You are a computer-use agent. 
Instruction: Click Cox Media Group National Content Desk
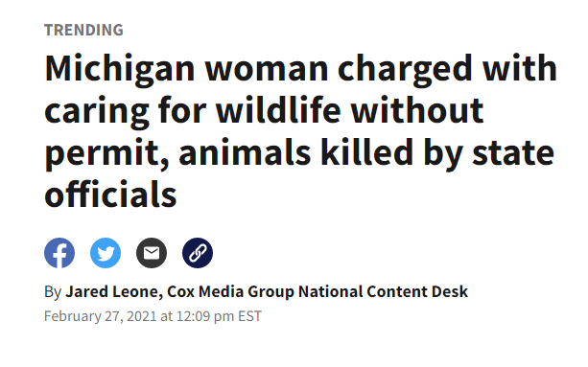318,291
